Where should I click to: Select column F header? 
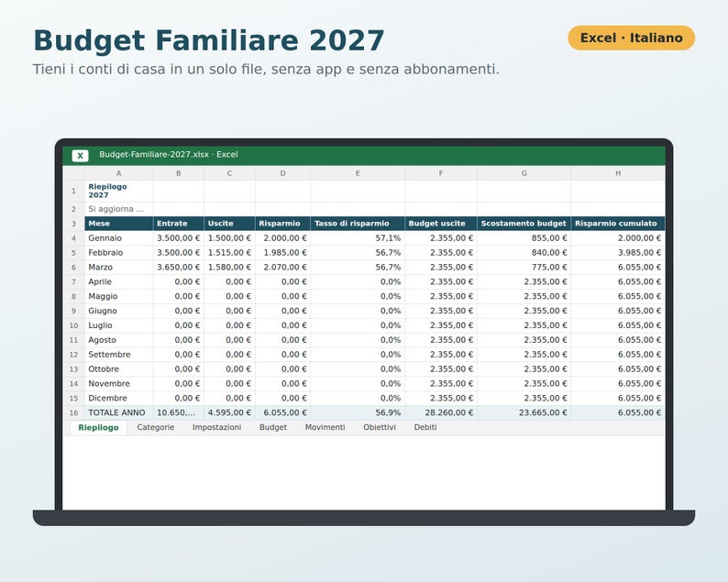(x=441, y=173)
